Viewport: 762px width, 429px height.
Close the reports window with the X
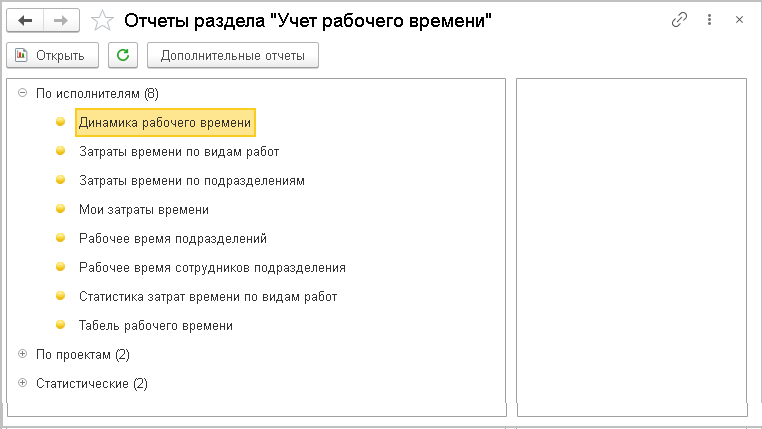739,19
